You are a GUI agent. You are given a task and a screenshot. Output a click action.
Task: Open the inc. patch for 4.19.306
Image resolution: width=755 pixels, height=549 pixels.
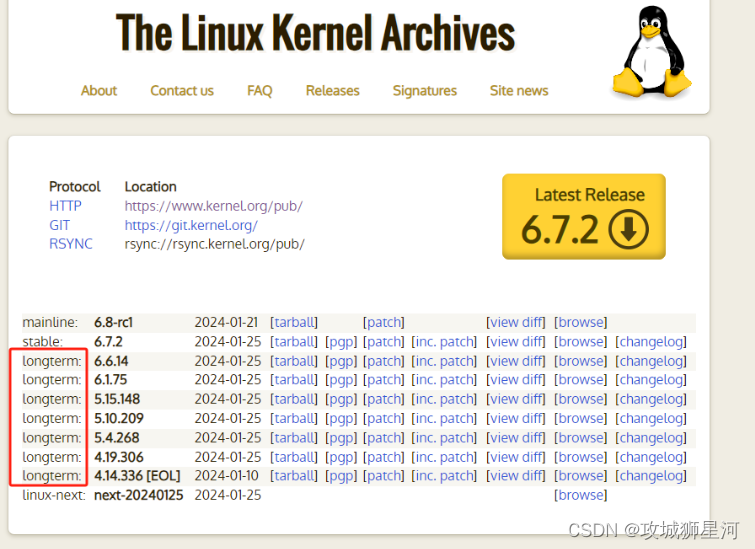[x=444, y=457]
